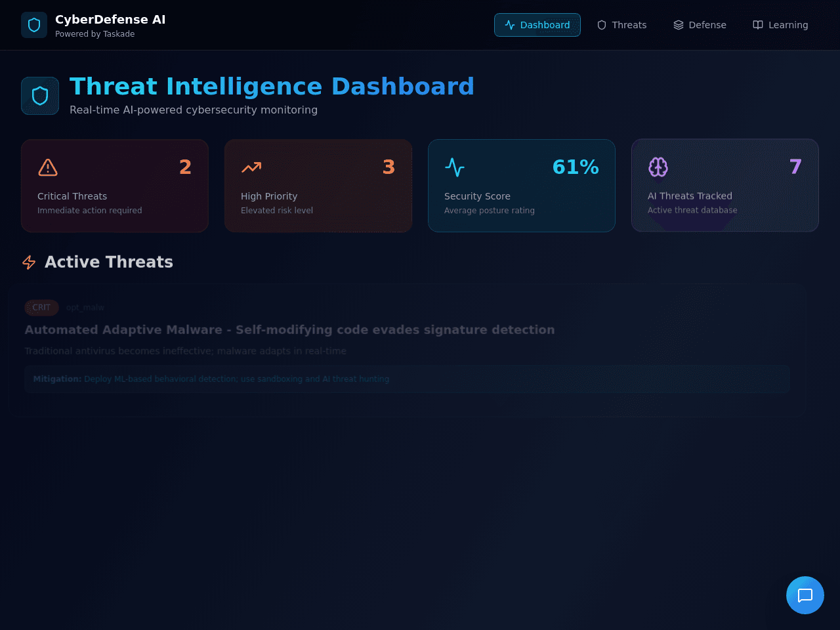Open the Automated Adaptive Malware threat title

click(289, 329)
